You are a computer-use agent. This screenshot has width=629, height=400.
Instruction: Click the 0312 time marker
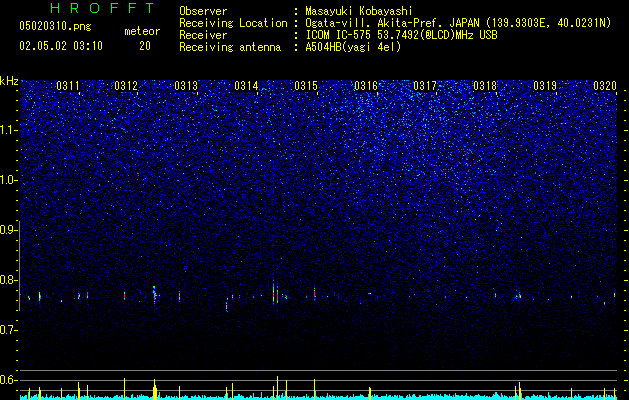[x=126, y=86]
